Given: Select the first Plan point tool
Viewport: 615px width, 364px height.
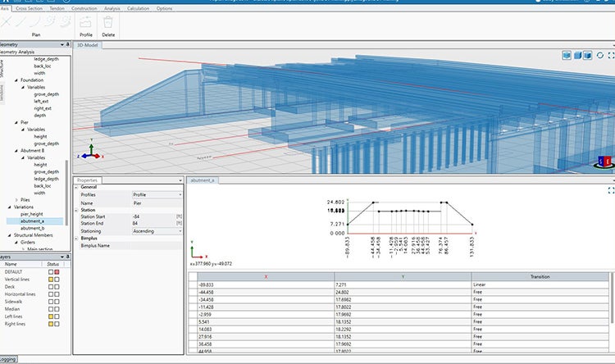Looking at the screenshot, I should [x=6, y=21].
